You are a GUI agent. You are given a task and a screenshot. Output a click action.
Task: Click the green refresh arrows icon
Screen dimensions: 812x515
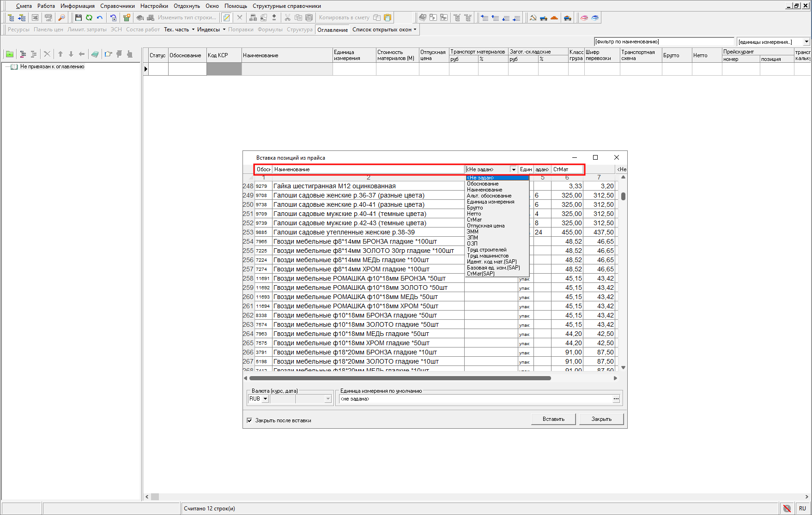point(89,18)
